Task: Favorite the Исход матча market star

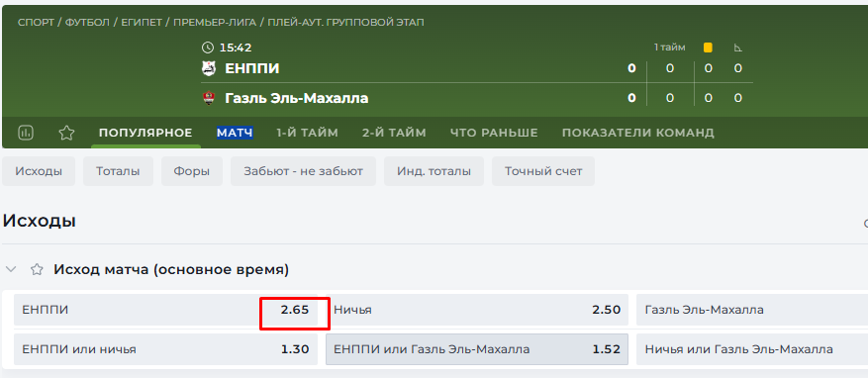Action: click(x=37, y=270)
